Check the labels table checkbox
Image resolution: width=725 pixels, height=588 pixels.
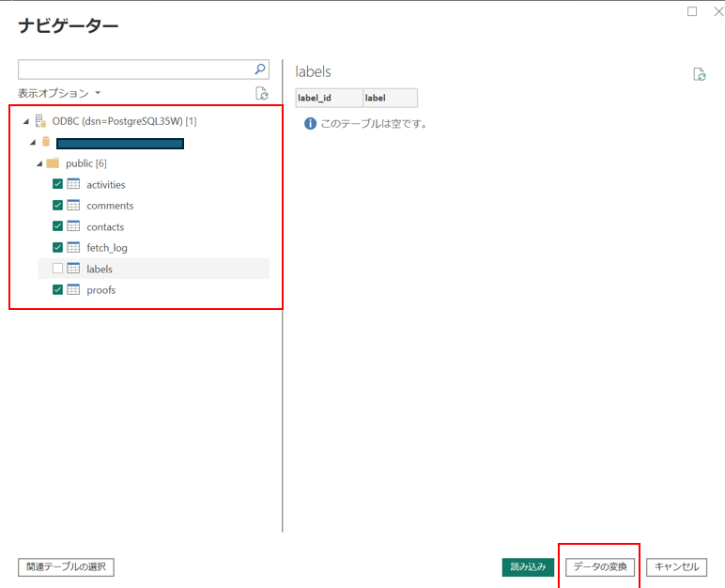click(58, 269)
